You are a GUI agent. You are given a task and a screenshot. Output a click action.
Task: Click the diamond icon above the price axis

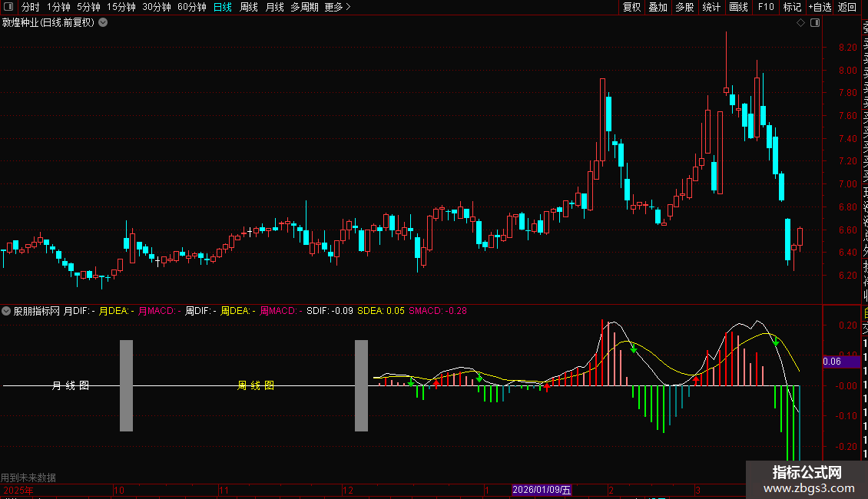tap(800, 23)
